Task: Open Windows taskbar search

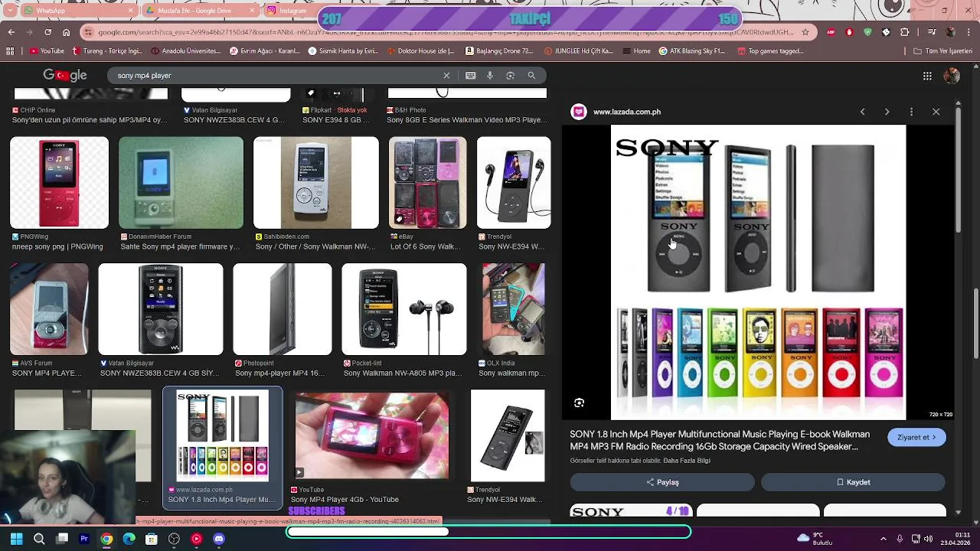Action: tap(39, 539)
